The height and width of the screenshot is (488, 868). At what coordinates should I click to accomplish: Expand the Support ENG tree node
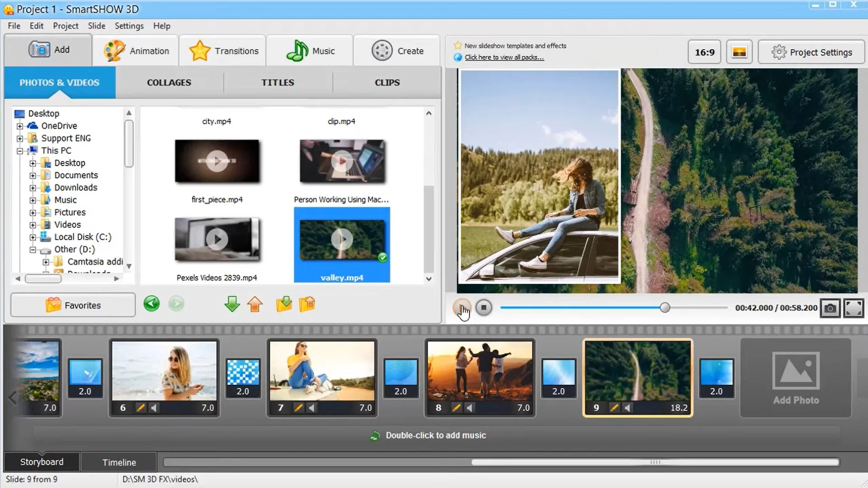point(20,138)
